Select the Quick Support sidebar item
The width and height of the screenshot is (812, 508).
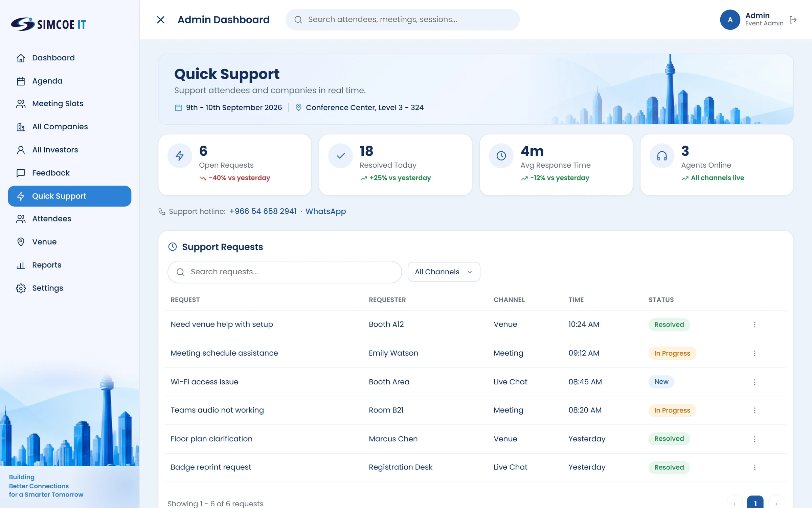69,196
